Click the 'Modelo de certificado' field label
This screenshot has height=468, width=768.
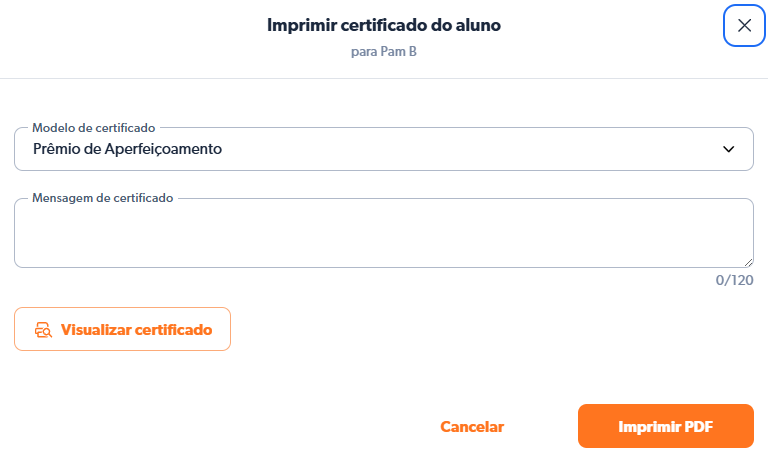point(93,128)
